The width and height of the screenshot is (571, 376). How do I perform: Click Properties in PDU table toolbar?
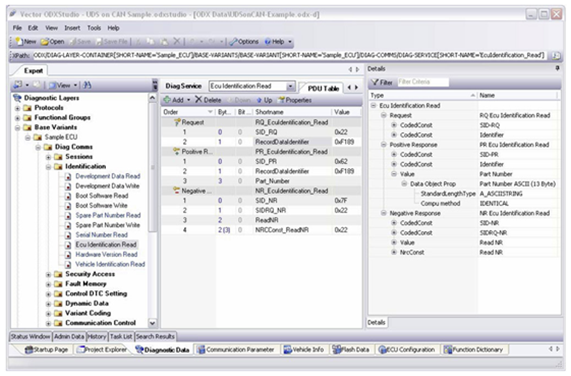click(x=295, y=100)
